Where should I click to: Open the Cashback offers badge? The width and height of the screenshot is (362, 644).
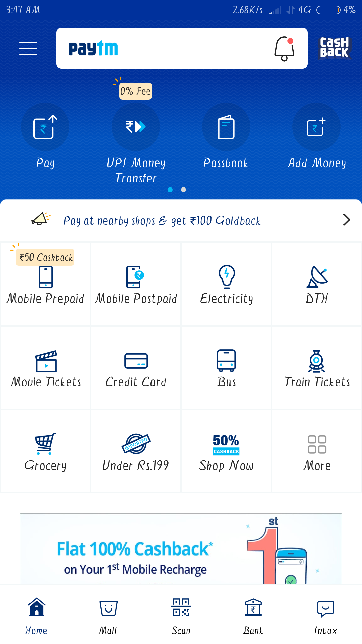(334, 48)
